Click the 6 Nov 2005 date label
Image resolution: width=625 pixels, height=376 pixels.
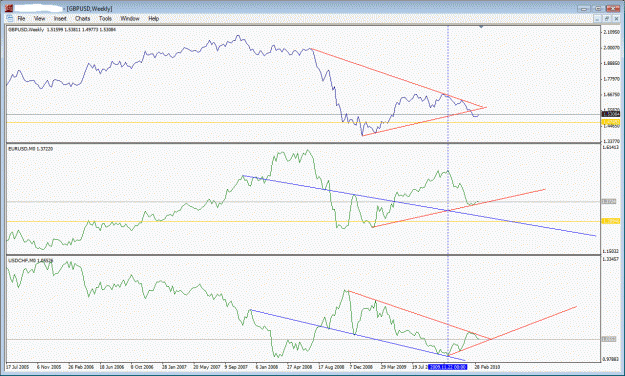tap(49, 367)
